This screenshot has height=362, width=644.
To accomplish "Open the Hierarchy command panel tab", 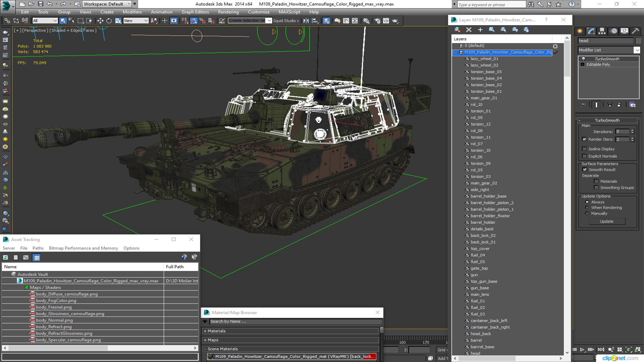I will tap(602, 31).
